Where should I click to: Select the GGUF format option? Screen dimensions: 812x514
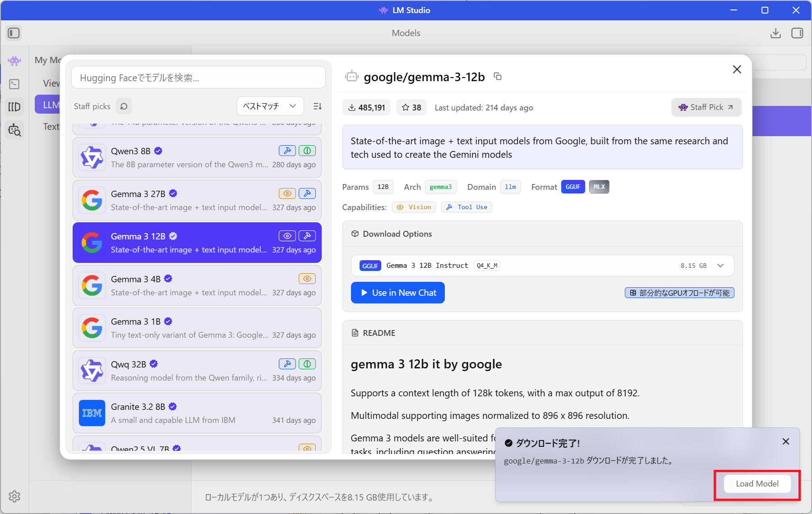pyautogui.click(x=572, y=187)
